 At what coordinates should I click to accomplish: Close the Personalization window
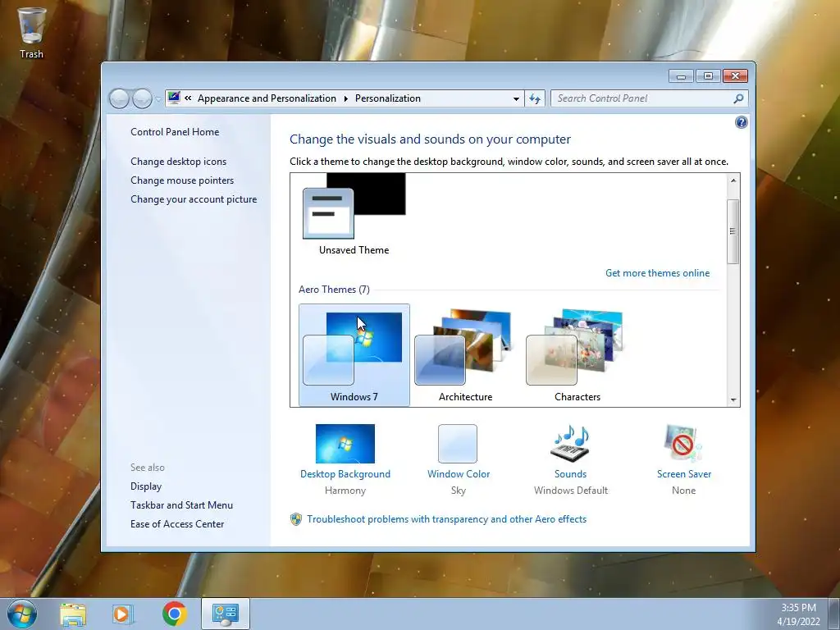pos(735,76)
